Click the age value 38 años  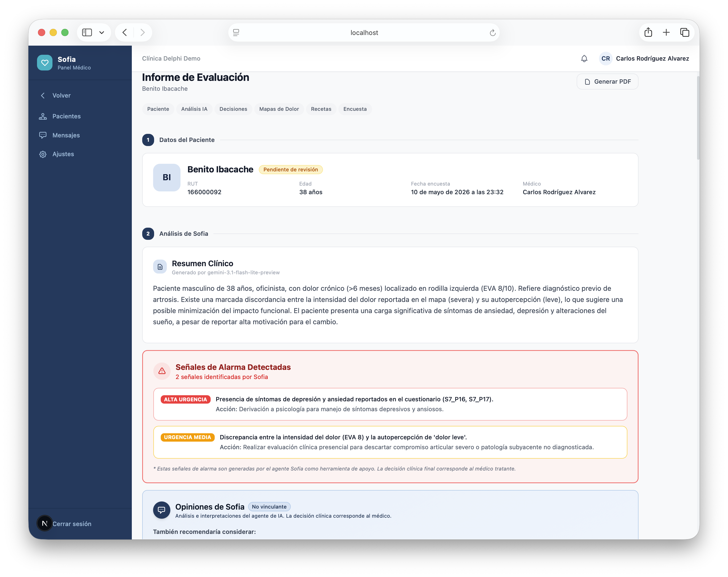pos(311,192)
